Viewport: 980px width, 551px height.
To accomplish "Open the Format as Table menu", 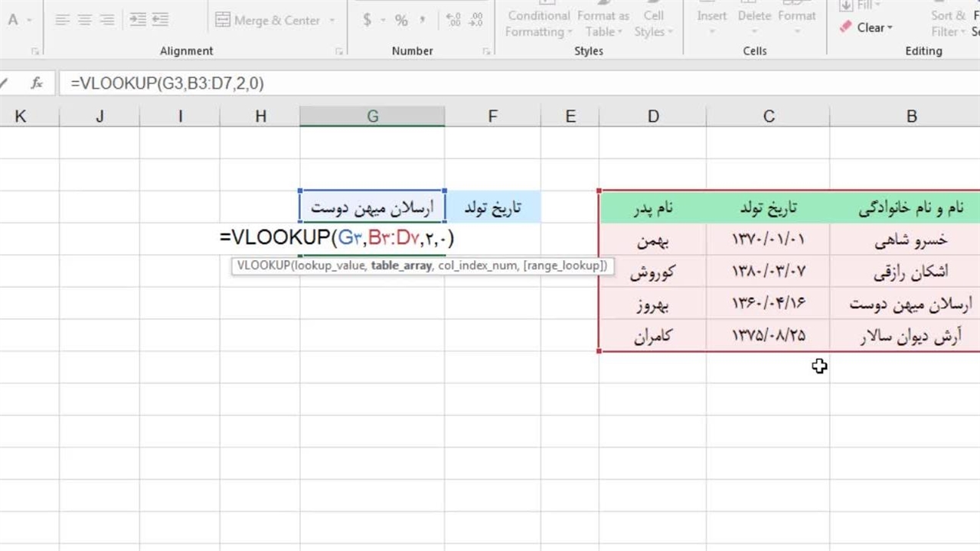I will point(603,24).
